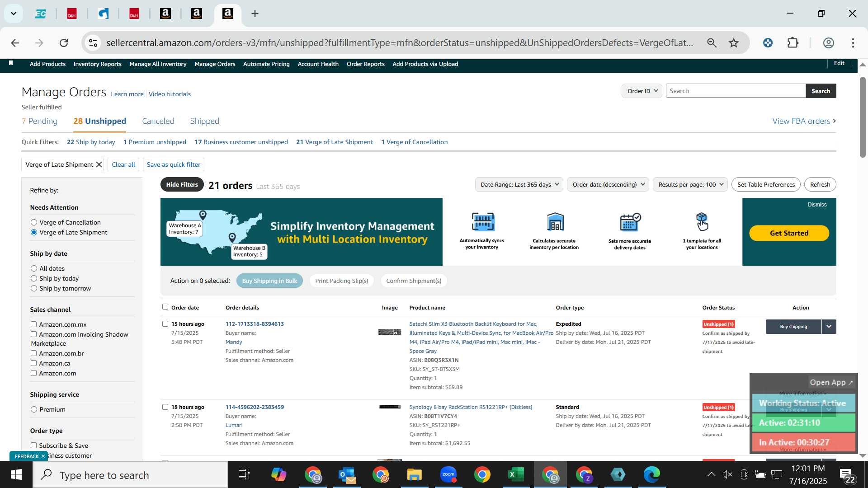This screenshot has height=488, width=868.
Task: Switch to the second Amazon tab
Action: point(196,14)
